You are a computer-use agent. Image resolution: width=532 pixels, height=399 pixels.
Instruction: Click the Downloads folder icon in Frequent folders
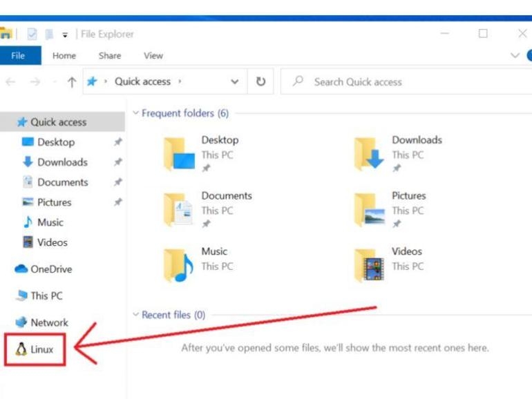click(x=369, y=153)
